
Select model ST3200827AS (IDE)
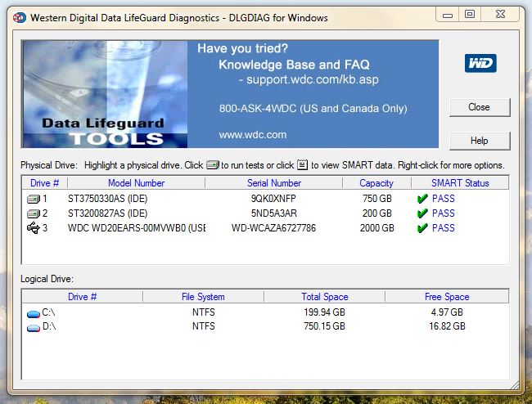107,213
